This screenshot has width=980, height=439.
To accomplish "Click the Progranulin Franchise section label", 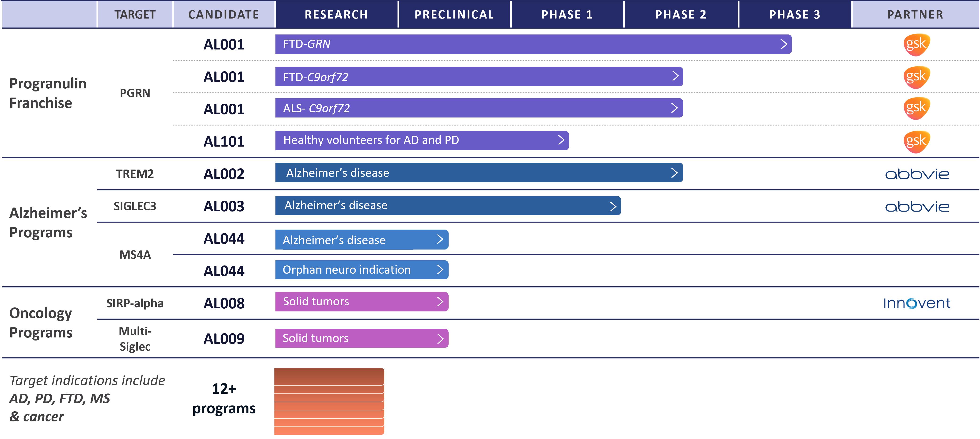I will 48,93.
